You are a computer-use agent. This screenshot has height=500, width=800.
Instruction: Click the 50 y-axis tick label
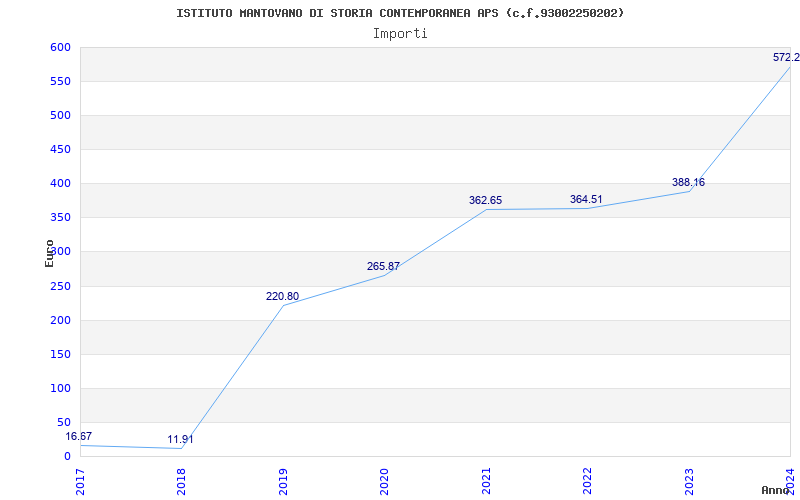[64, 422]
